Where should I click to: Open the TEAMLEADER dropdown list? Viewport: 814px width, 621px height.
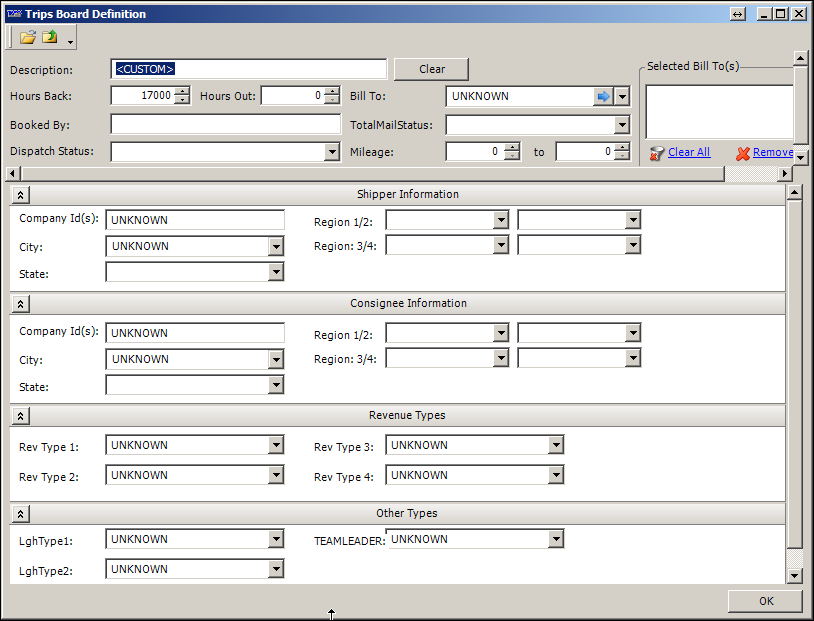pos(556,540)
